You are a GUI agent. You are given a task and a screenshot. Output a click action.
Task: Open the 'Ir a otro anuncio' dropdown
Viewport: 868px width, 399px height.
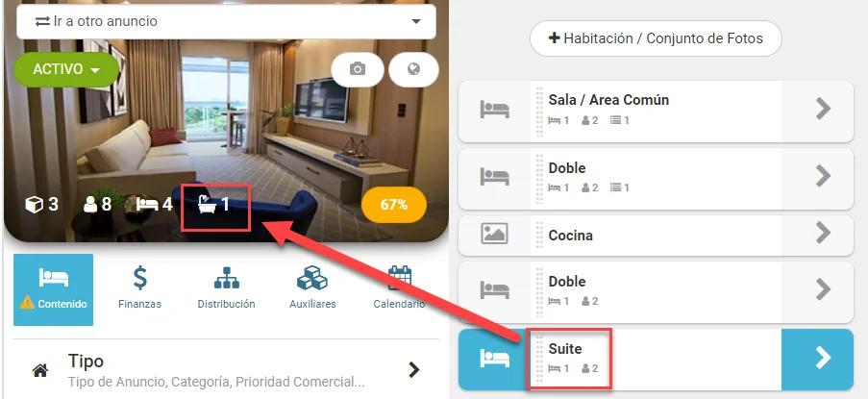(x=227, y=21)
